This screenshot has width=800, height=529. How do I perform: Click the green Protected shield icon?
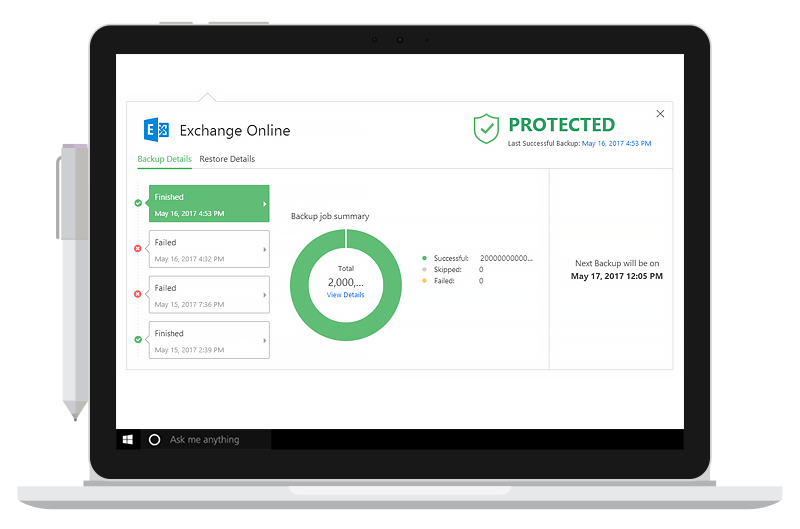[x=486, y=129]
